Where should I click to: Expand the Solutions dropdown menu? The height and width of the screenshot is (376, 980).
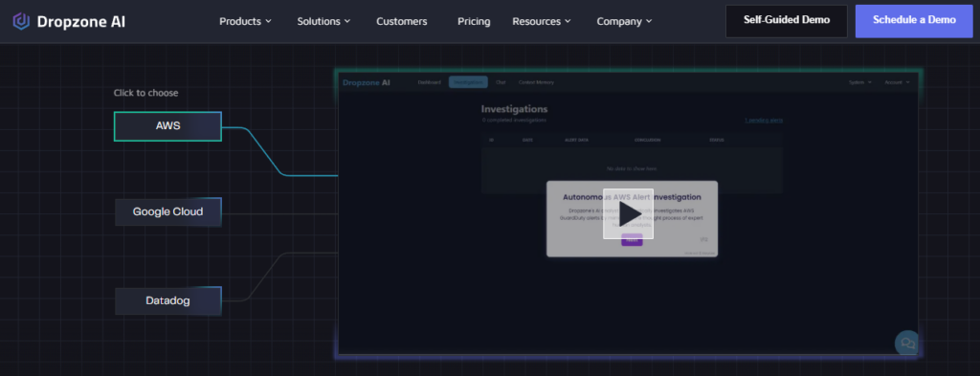point(323,21)
